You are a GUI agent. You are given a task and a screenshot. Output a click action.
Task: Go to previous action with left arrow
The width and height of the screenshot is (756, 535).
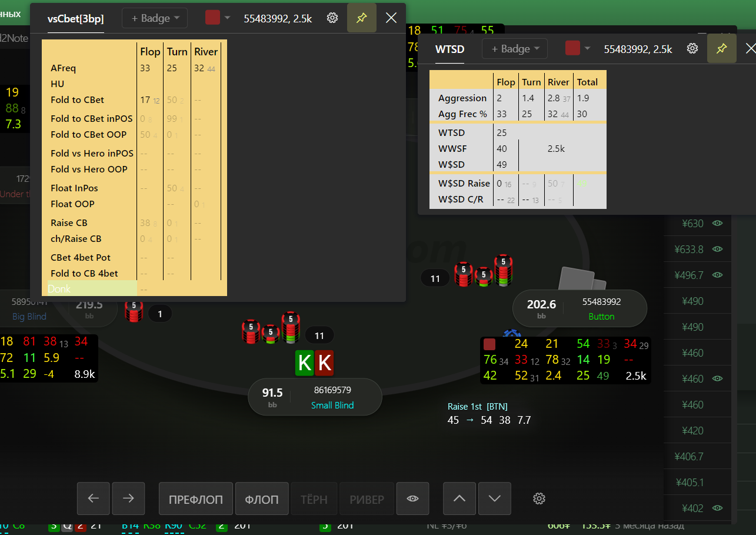pyautogui.click(x=94, y=499)
